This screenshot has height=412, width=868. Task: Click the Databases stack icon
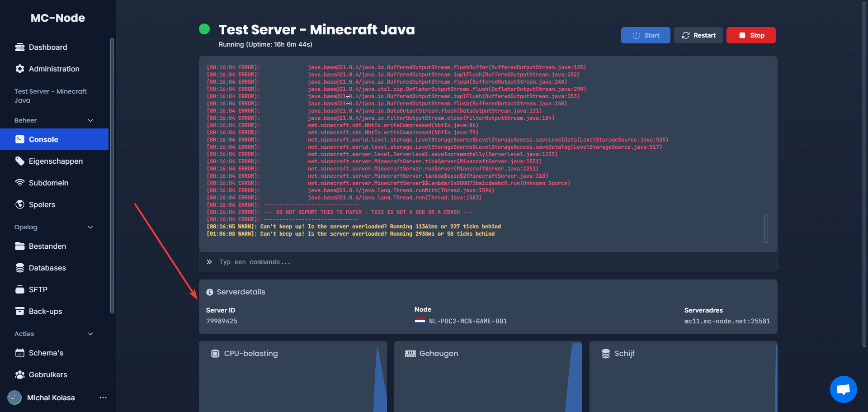point(19,268)
